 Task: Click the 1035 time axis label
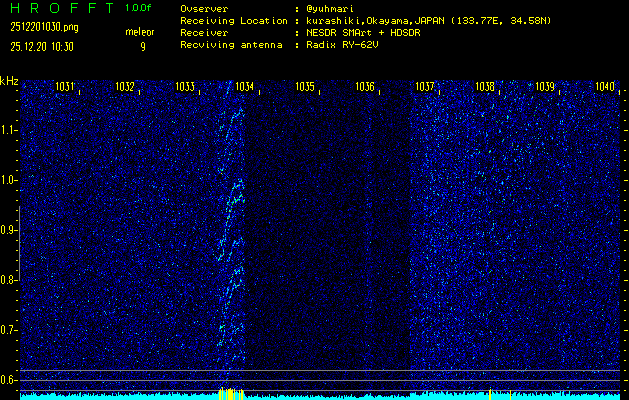pyautogui.click(x=305, y=86)
